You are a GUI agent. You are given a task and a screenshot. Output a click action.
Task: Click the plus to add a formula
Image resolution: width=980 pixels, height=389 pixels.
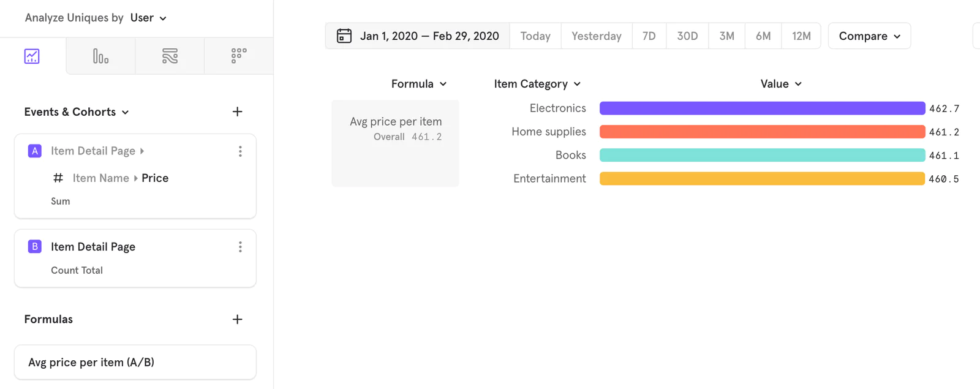point(238,319)
